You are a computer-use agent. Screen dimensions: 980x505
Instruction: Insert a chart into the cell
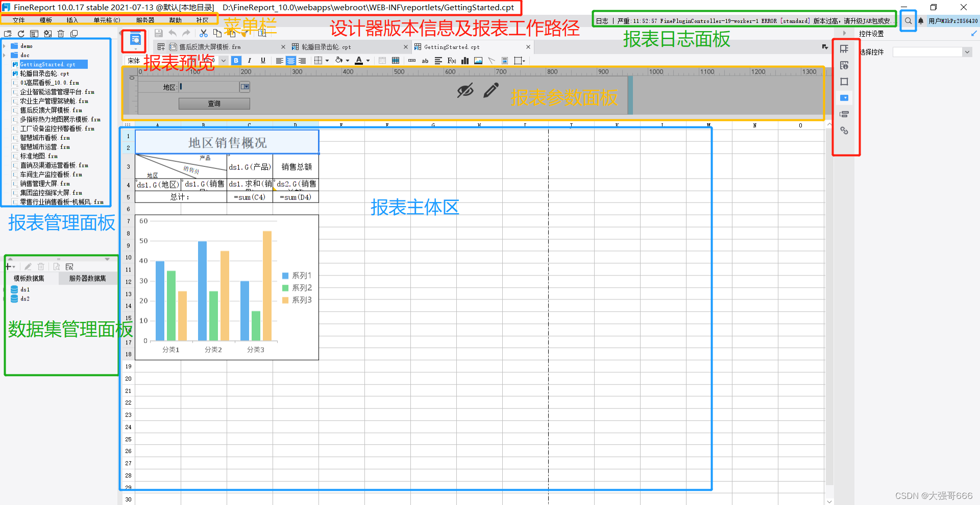click(465, 60)
